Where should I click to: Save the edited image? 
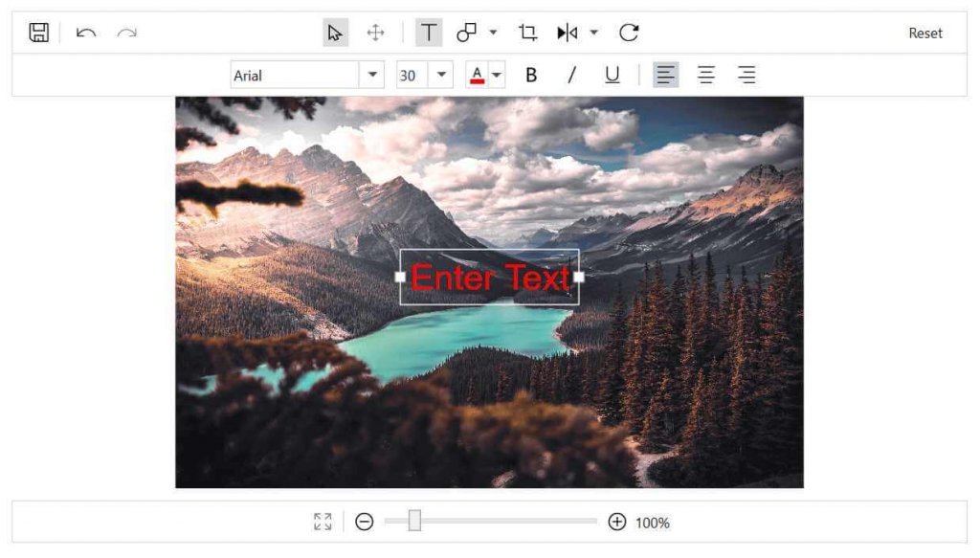[38, 32]
